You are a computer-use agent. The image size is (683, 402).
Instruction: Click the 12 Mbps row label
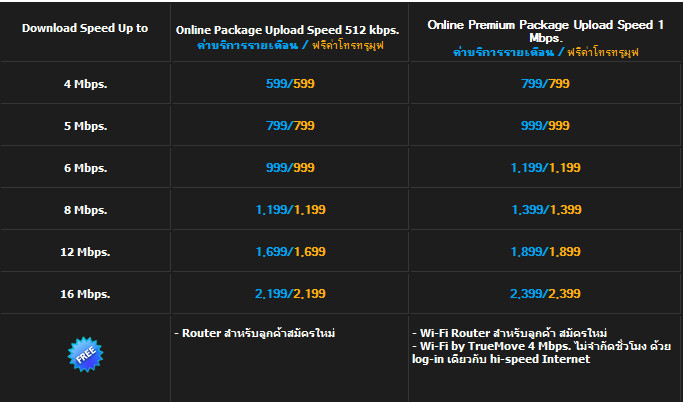(x=85, y=252)
